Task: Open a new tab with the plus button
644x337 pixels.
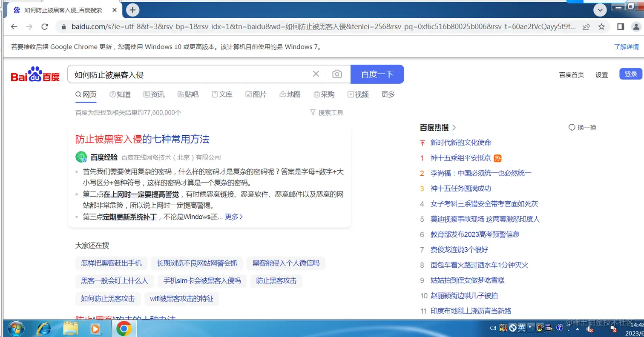Action: click(132, 10)
